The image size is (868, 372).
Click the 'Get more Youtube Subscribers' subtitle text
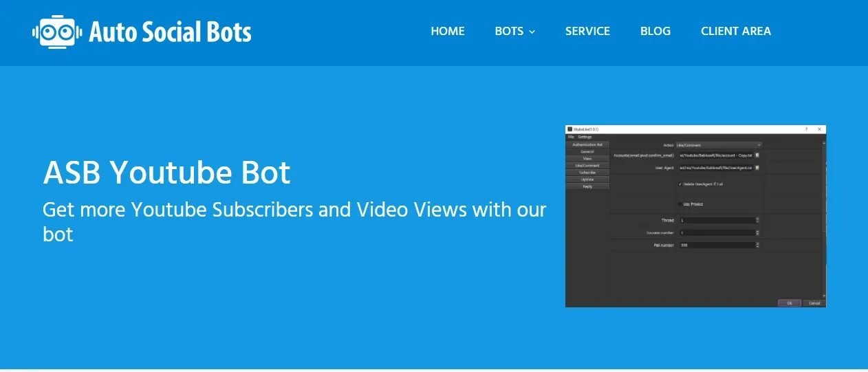click(294, 221)
